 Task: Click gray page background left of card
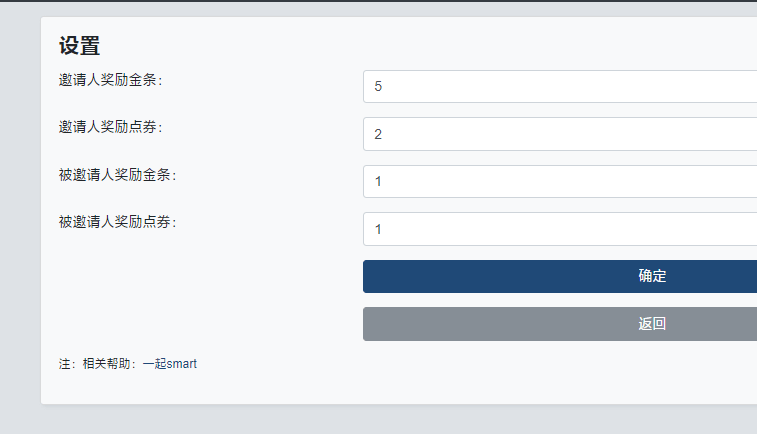(20, 217)
